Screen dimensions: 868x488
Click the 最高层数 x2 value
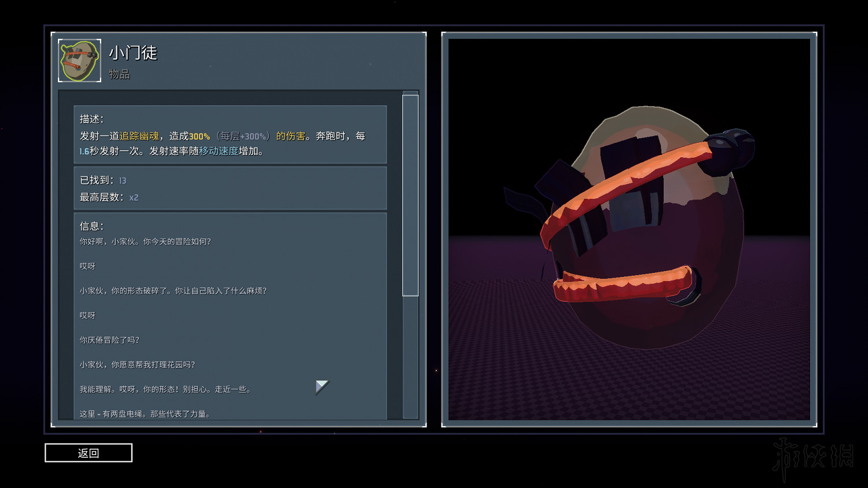[134, 198]
